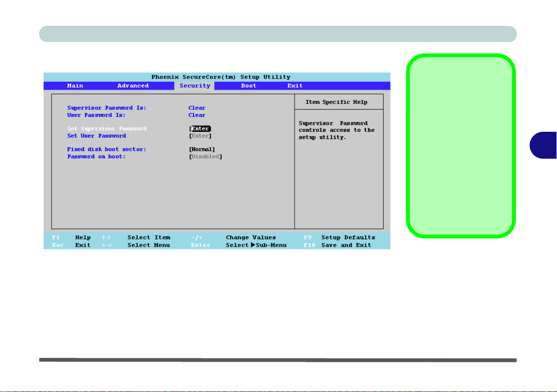557x392 pixels.
Task: Click the Select Sub-Menu arrow hint
Action: (x=256, y=245)
